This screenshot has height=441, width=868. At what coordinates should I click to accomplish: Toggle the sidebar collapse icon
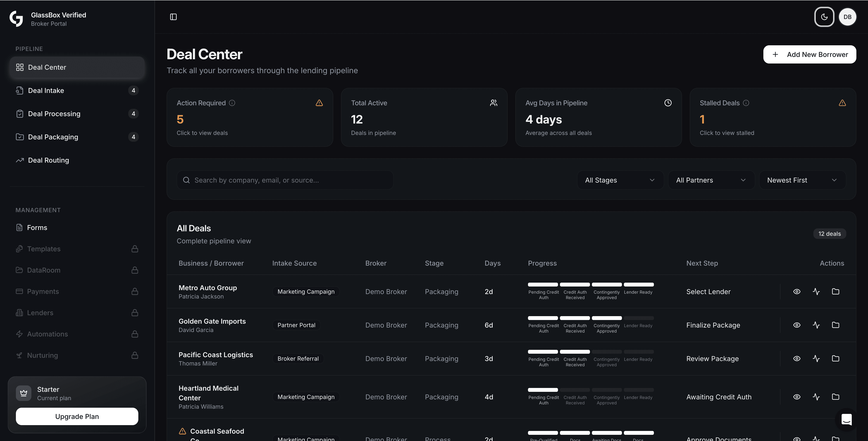point(174,16)
